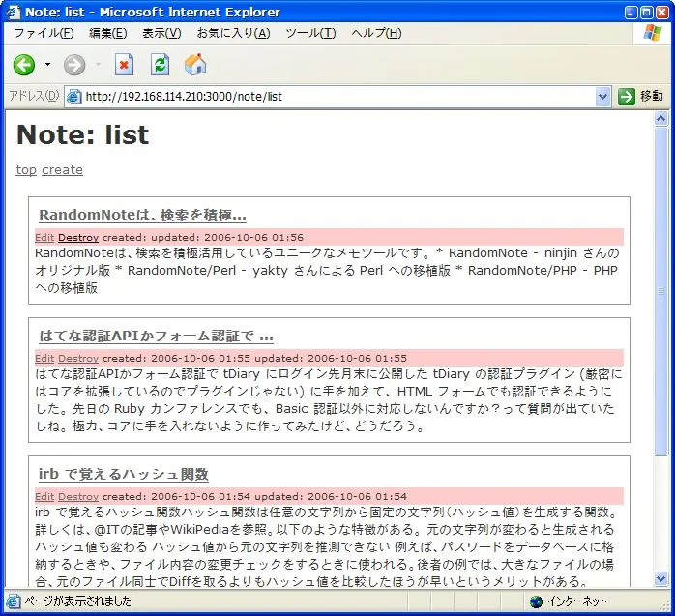Edit the RandomNote note
Viewport: 675px width, 616px height.
[44, 237]
